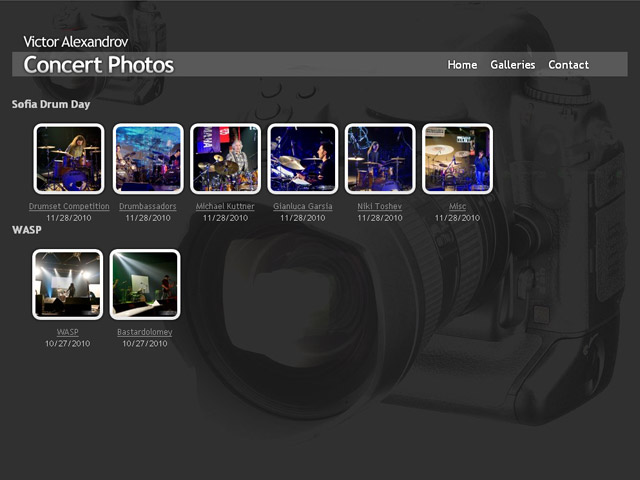Click the date under Drumset Competition

[69, 218]
